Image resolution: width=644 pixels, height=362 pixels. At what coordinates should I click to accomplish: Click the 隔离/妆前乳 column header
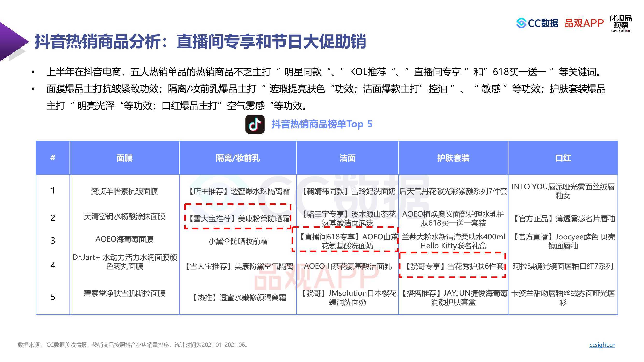click(238, 158)
